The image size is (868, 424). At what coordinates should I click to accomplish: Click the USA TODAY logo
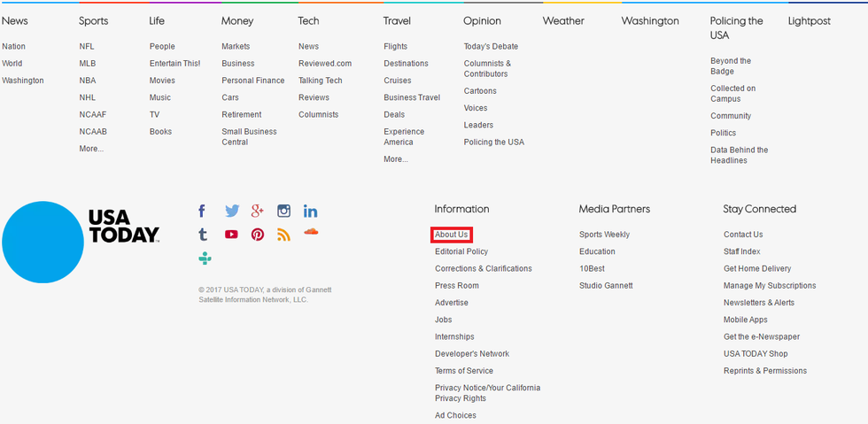point(81,242)
